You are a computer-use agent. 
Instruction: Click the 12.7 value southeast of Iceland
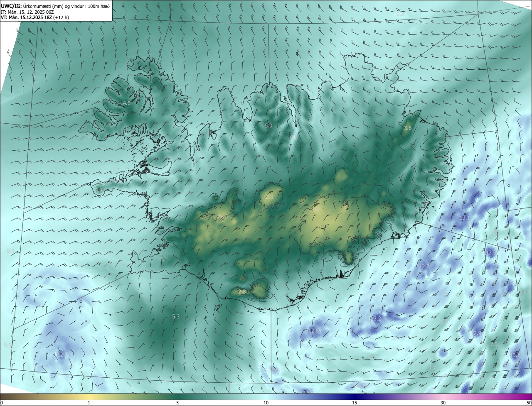[424, 267]
